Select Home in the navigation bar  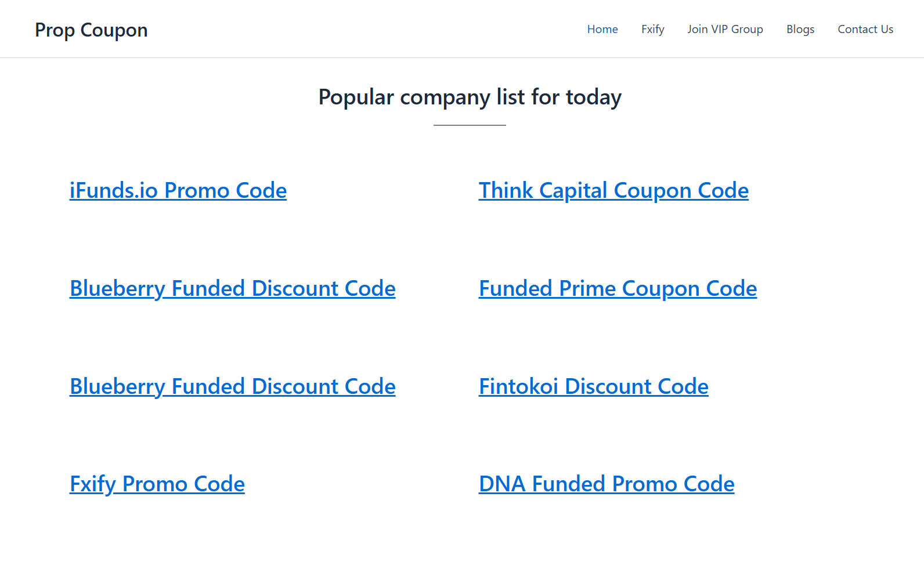coord(602,29)
